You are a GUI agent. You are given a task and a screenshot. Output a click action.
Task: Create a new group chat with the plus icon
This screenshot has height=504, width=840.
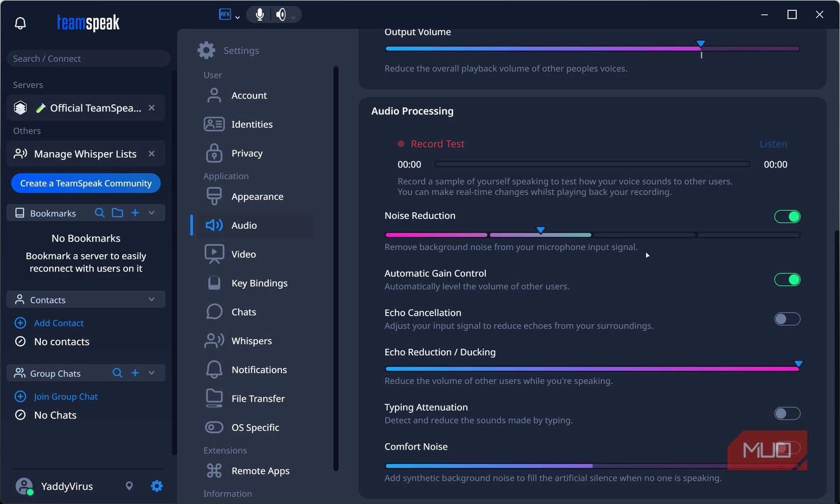135,373
